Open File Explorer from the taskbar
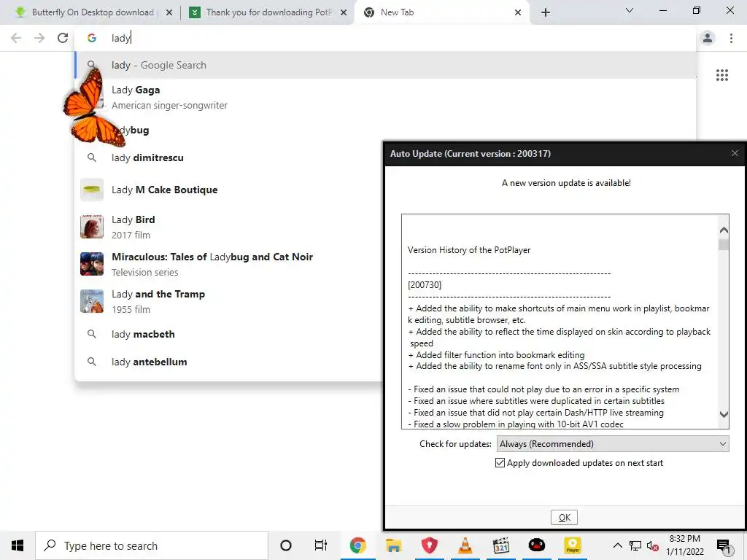747x560 pixels. (393, 545)
